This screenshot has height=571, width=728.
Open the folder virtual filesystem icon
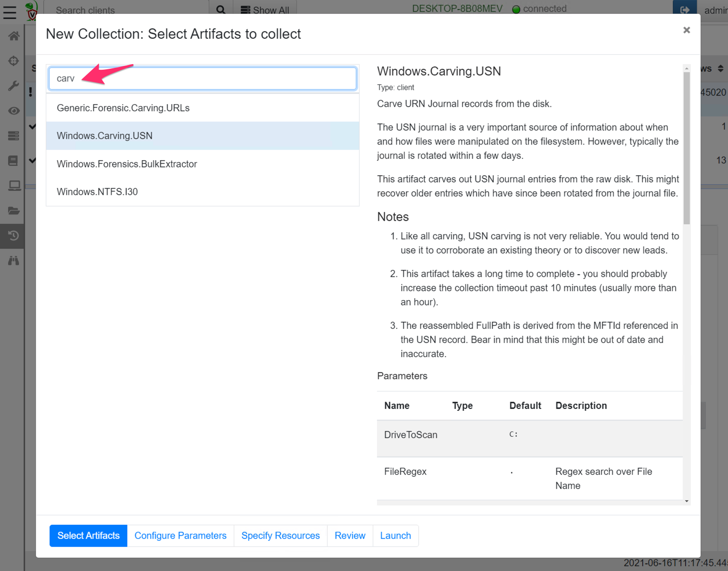coord(14,211)
